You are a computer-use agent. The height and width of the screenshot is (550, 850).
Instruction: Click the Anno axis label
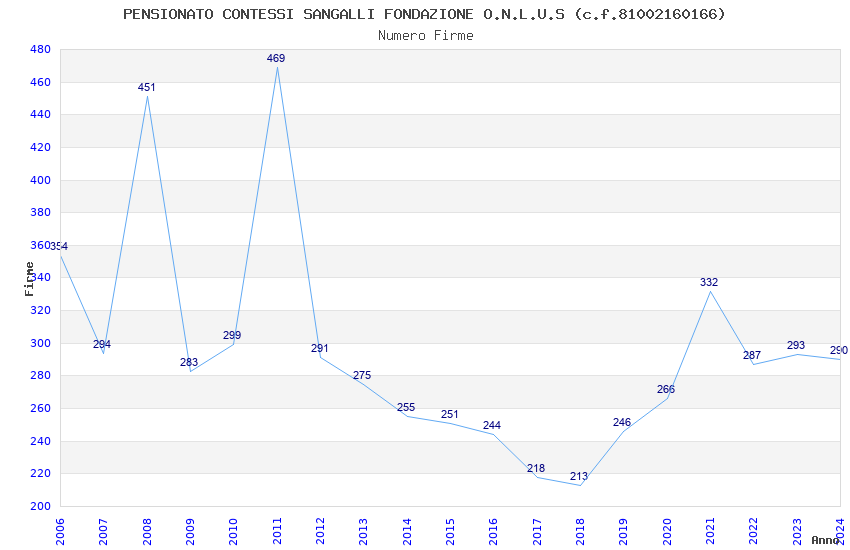pos(826,540)
